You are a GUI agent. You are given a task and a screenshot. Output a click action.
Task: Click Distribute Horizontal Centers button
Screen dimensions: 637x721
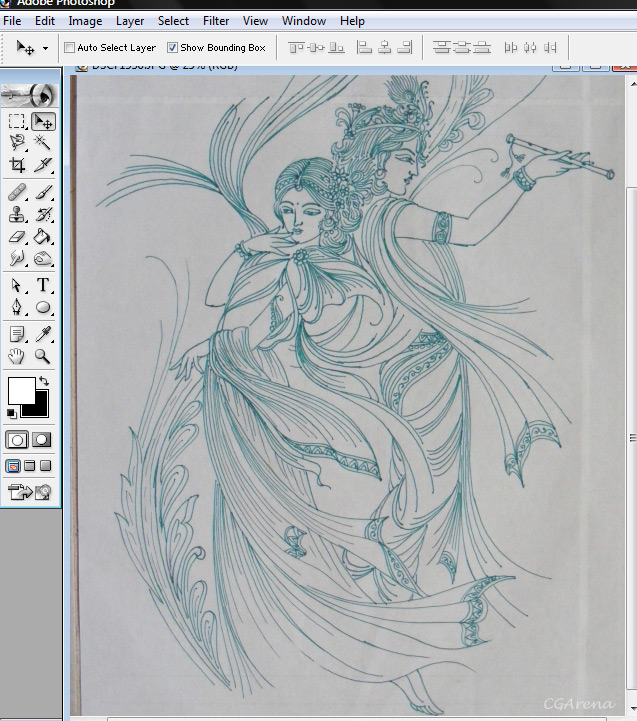(x=530, y=47)
